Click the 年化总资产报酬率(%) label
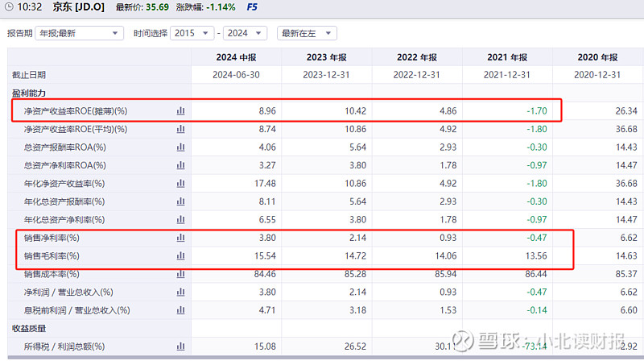The height and width of the screenshot is (361, 644). 64,201
